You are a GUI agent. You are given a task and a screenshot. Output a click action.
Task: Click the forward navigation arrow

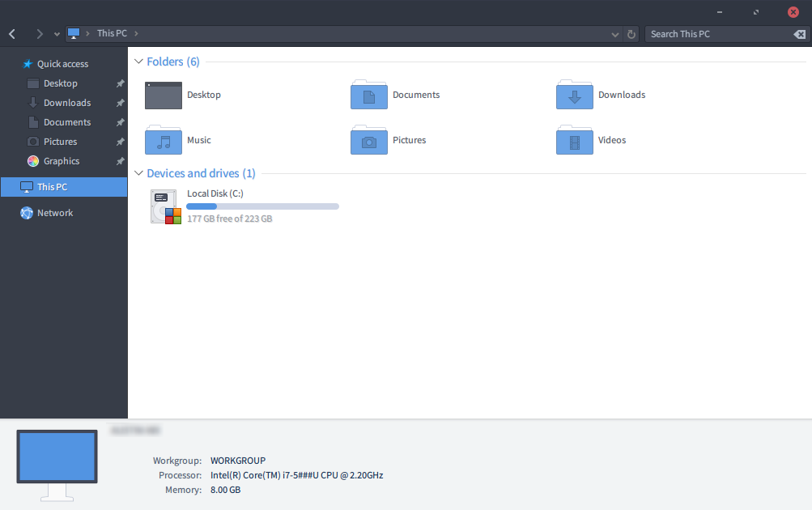(39, 34)
